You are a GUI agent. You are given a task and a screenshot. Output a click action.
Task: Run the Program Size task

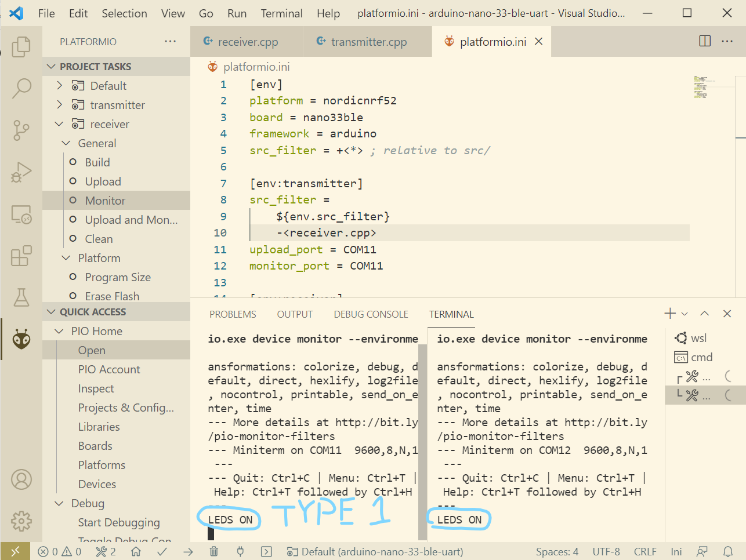tap(117, 277)
